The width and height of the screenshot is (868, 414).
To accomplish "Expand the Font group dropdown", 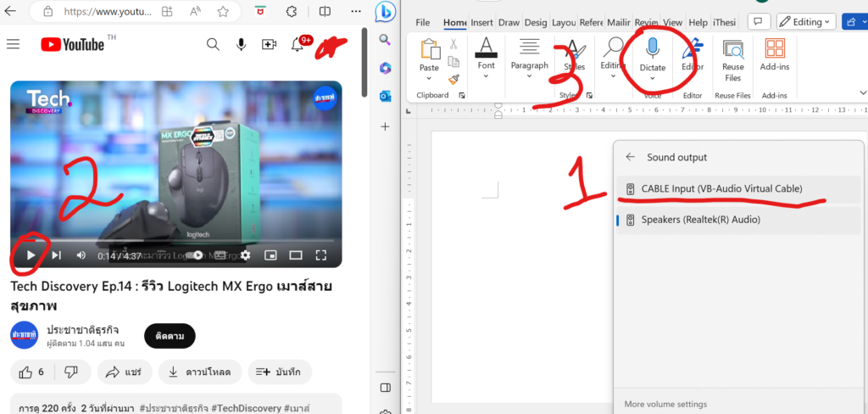I will [x=486, y=76].
